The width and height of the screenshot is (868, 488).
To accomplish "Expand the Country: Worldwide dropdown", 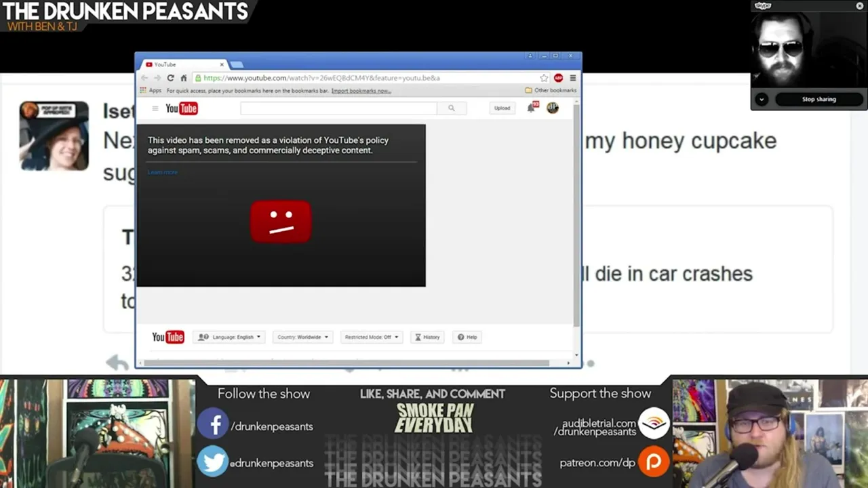I will point(302,337).
